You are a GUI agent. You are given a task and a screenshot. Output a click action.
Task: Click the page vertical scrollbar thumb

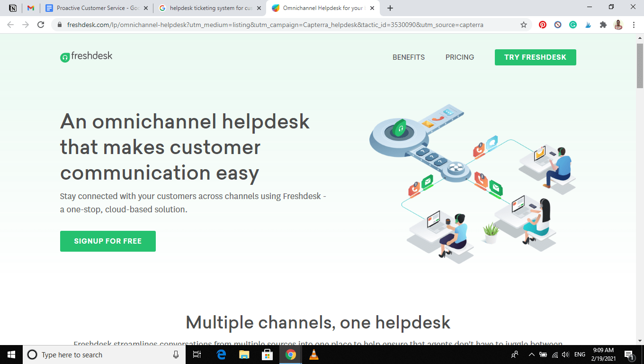pos(640,65)
